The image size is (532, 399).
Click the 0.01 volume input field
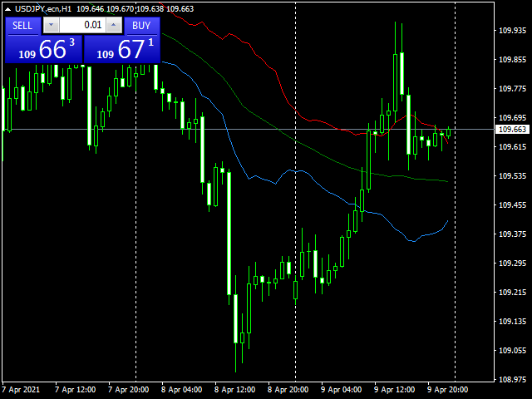point(82,25)
